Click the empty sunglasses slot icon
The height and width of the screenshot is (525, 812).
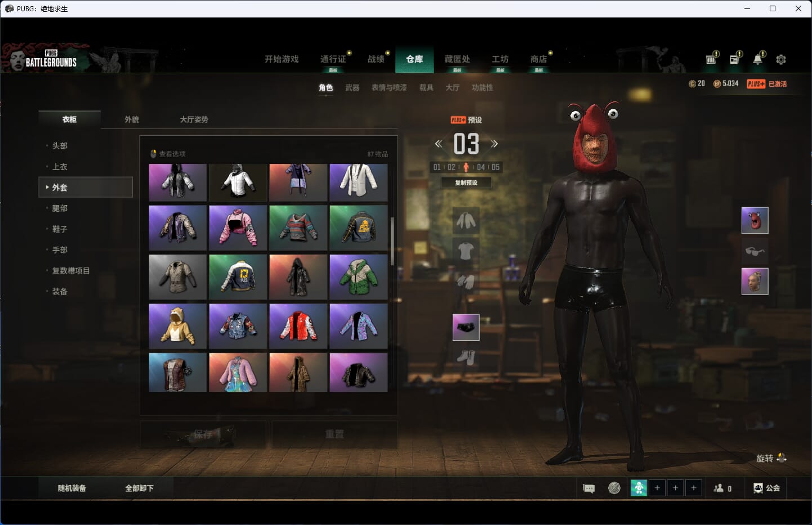pos(755,251)
